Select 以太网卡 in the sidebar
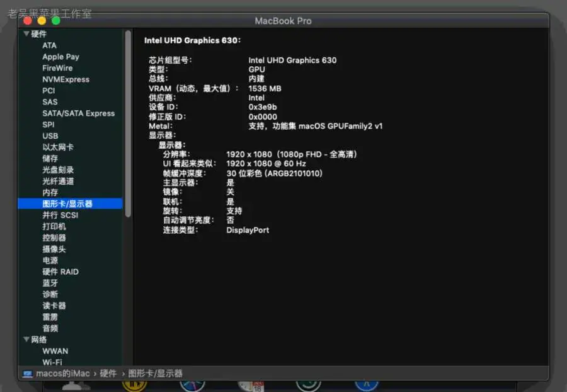Screen dimensions: 567x392 coord(58,147)
